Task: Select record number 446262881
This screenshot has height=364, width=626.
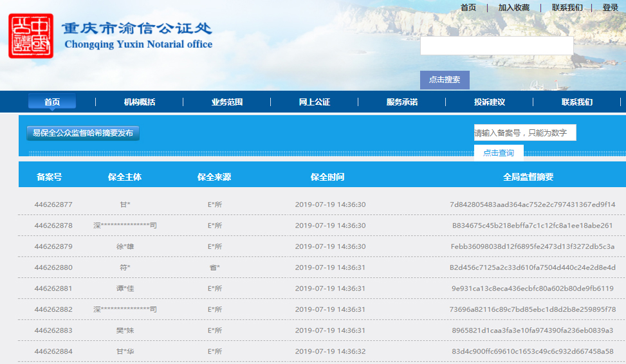Action: click(x=53, y=288)
